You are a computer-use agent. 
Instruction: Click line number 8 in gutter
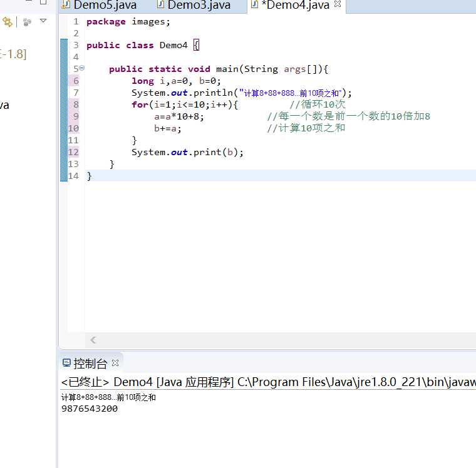point(76,104)
